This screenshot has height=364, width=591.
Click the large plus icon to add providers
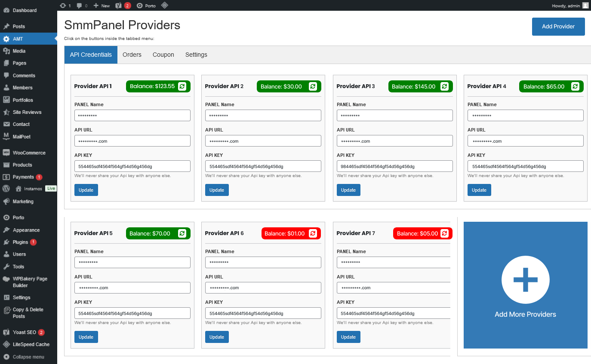[x=525, y=280]
